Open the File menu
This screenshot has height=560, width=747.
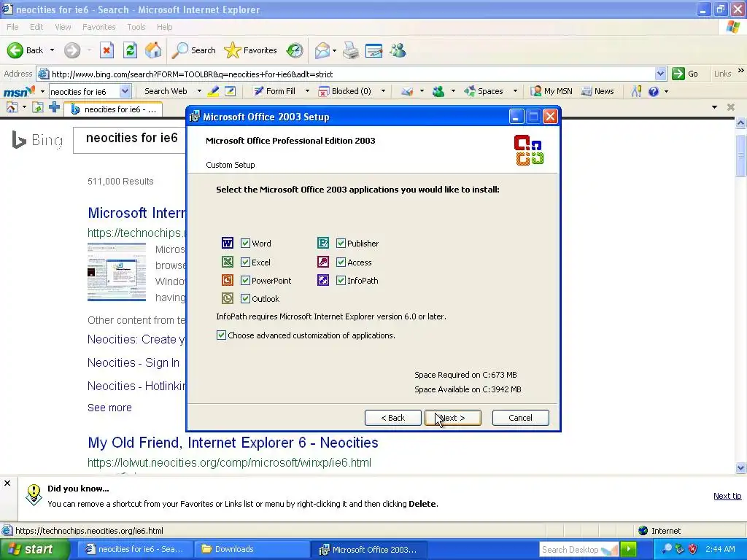pos(13,27)
